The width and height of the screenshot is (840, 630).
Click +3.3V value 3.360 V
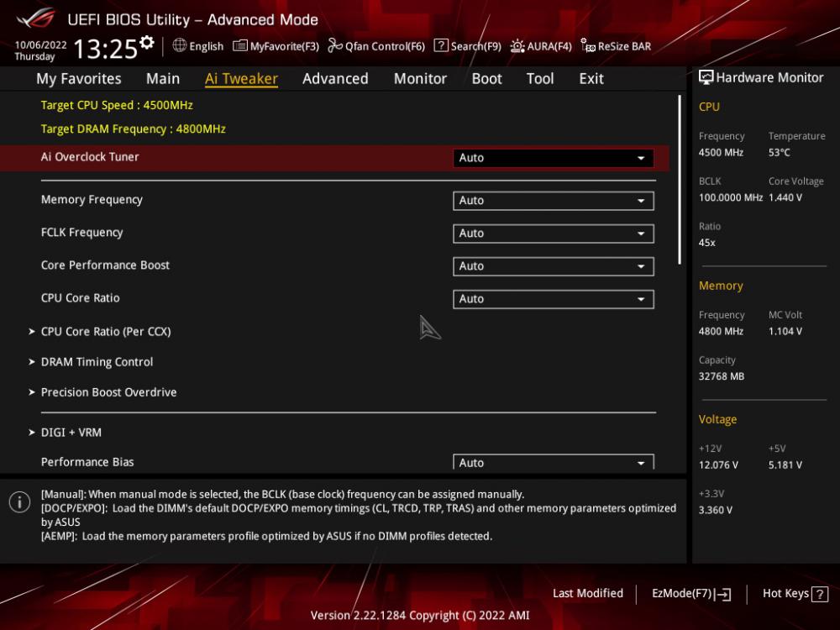click(x=715, y=510)
